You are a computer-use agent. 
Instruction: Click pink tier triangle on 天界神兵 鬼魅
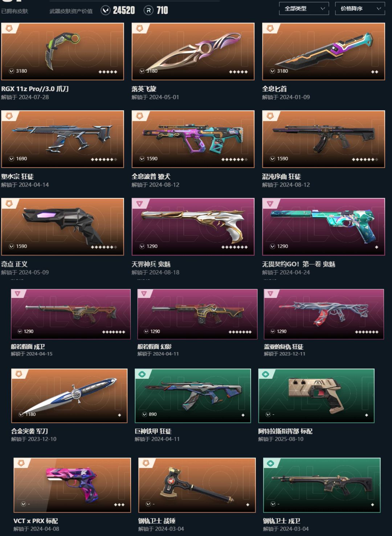(x=140, y=203)
